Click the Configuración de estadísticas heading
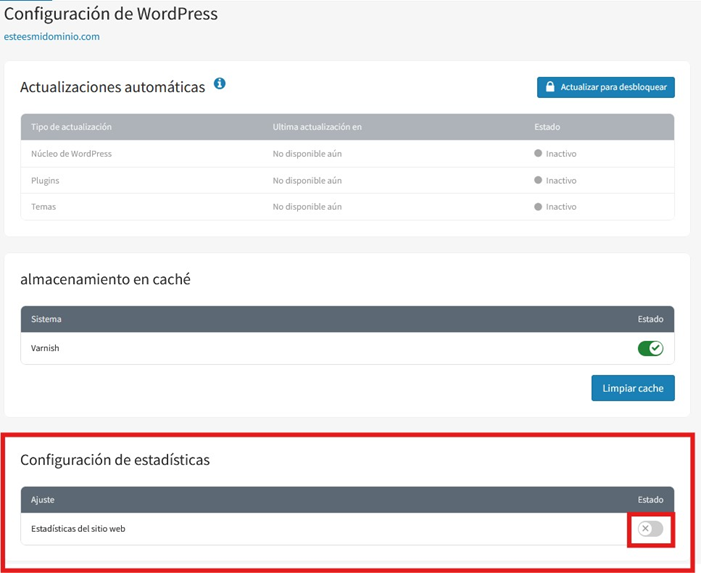This screenshot has width=701, height=573. tap(115, 460)
